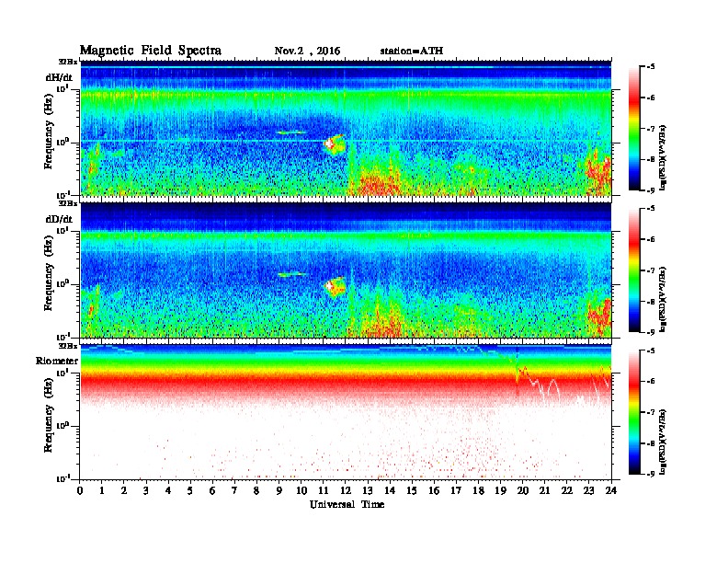Click the "-5" tick on dH/dt colorbar
The width and height of the screenshot is (728, 563).
(x=651, y=67)
